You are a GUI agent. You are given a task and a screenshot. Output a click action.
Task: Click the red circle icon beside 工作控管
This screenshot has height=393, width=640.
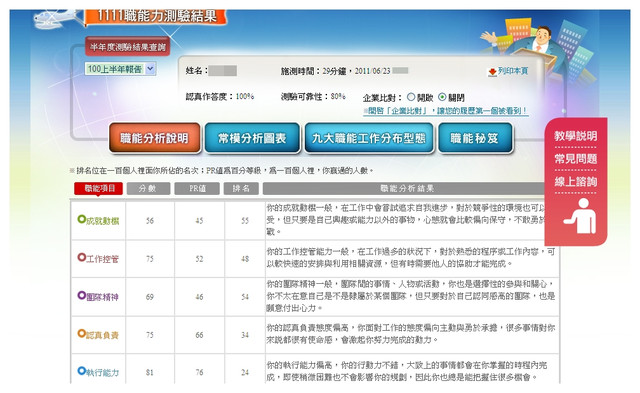point(82,257)
